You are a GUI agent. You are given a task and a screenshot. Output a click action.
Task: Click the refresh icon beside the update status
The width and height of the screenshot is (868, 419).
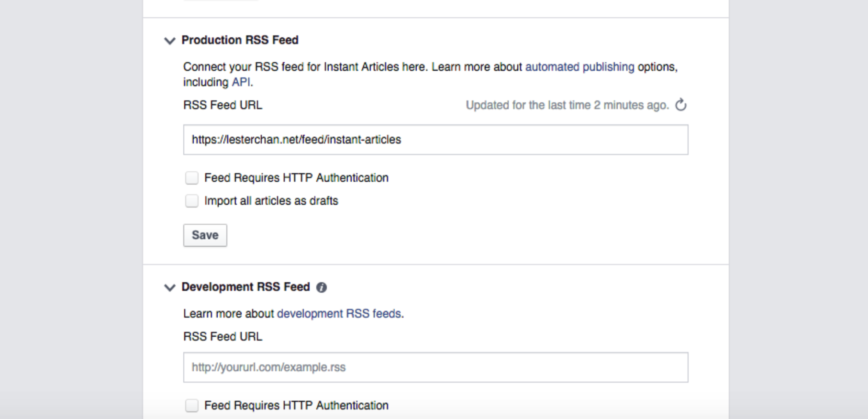(x=680, y=105)
